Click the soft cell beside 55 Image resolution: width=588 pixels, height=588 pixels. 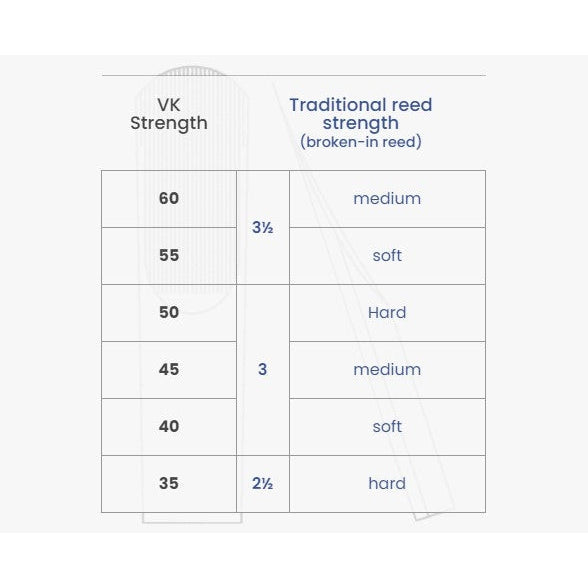[x=387, y=256]
